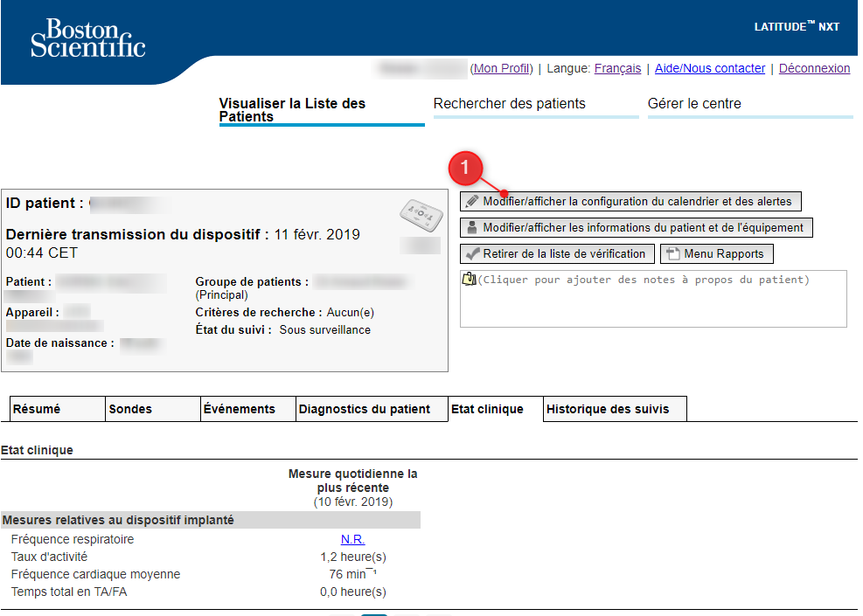Click the '11 févr. 2019' transmission date
This screenshot has width=863, height=616.
pos(317,234)
